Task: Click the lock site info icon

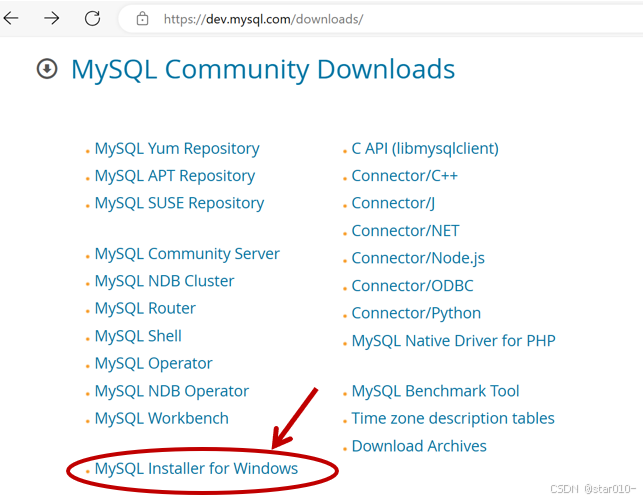Action: (x=142, y=19)
